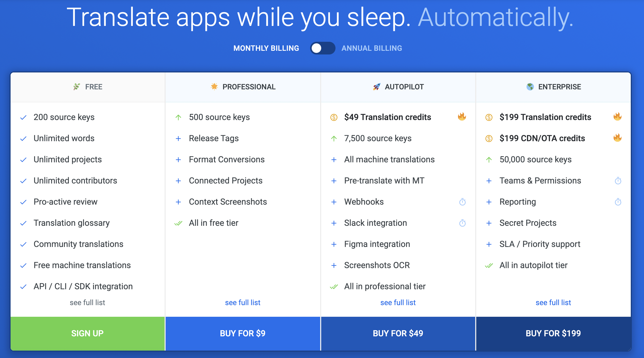Screen dimensions: 644x358
Task: Select Annual Billing label
Action: (x=371, y=48)
